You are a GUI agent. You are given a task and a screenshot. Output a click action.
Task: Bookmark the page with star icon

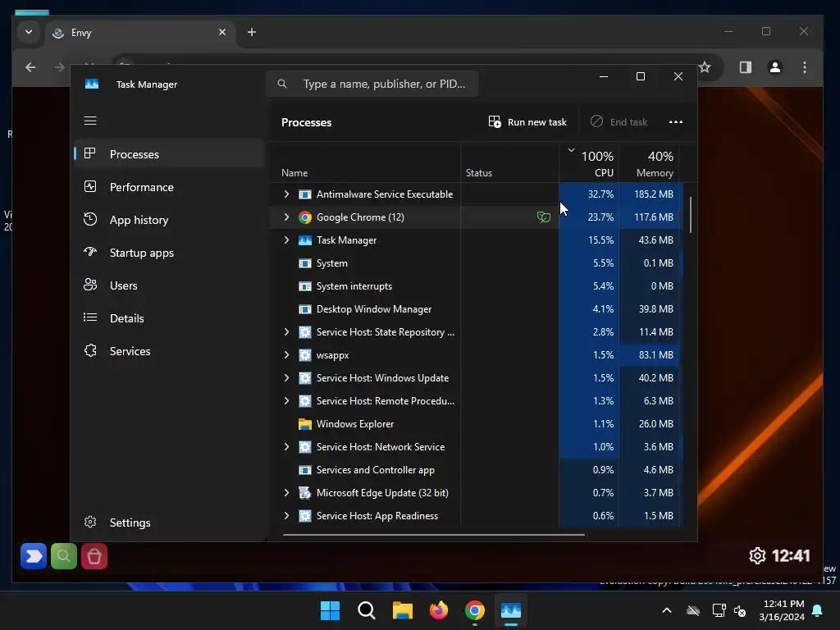pyautogui.click(x=705, y=67)
